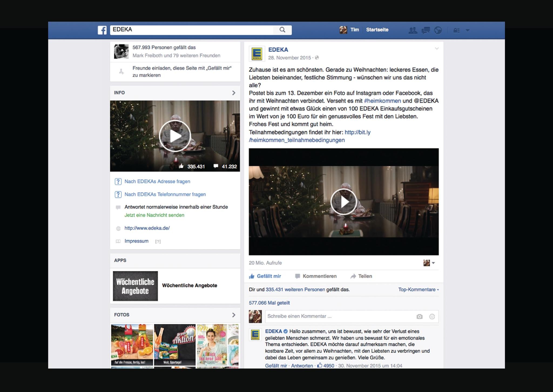
Task: Open the magazine cover photo thumbnail
Action: click(x=218, y=345)
